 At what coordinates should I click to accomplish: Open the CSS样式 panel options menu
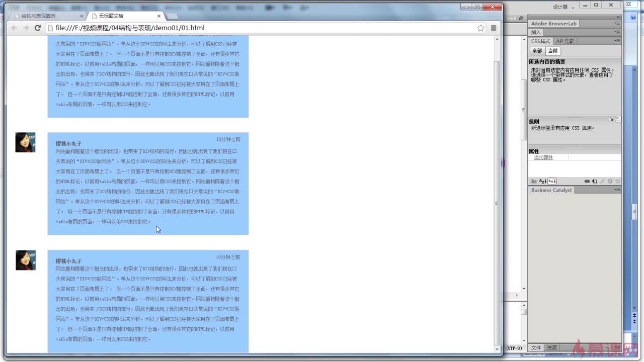point(617,41)
